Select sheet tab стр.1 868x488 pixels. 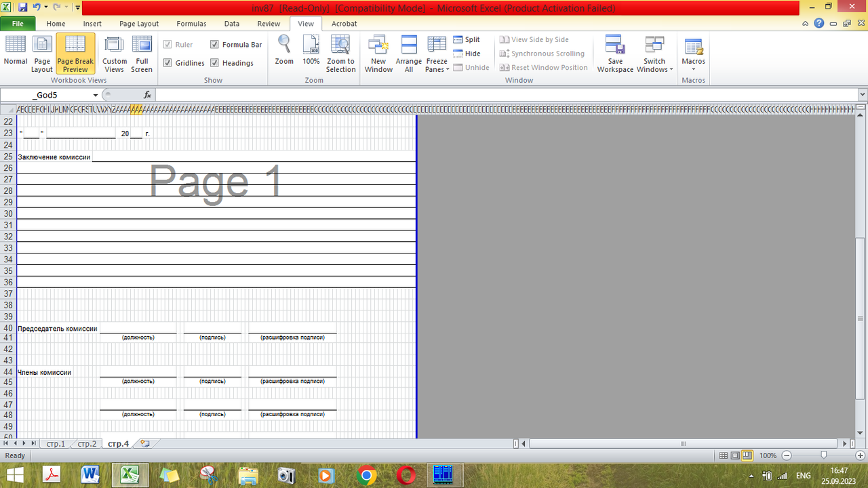click(56, 444)
